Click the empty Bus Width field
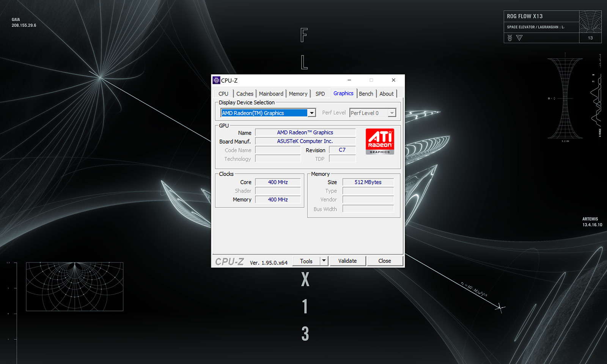607x364 pixels. [x=368, y=209]
